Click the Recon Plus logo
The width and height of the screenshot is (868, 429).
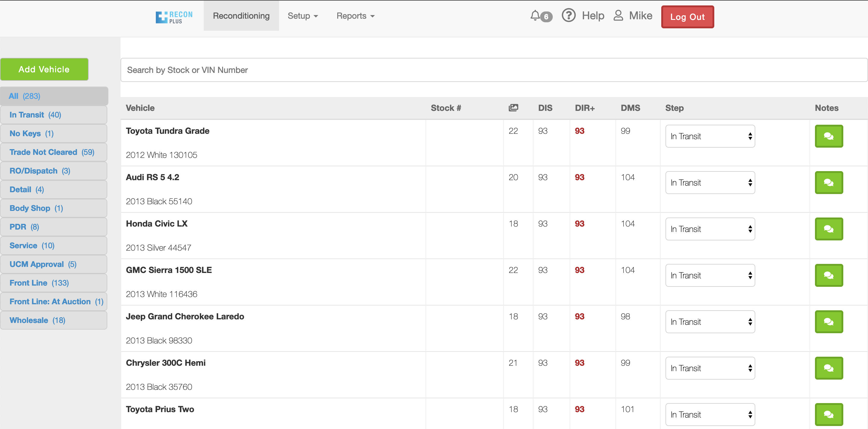click(x=174, y=17)
